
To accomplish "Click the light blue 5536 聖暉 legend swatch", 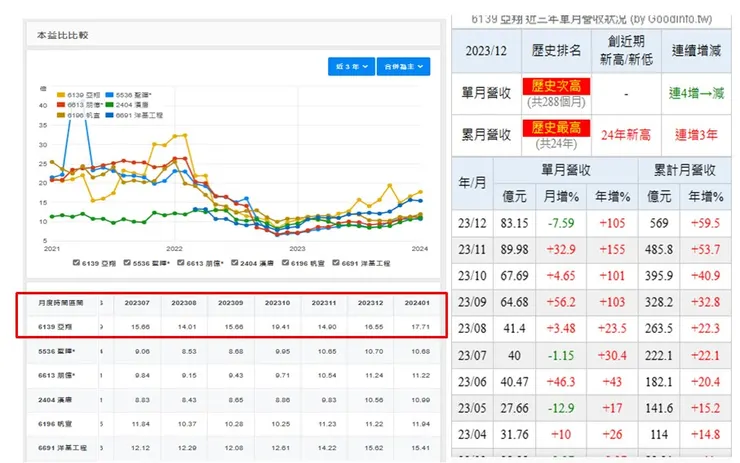I will pyautogui.click(x=109, y=95).
